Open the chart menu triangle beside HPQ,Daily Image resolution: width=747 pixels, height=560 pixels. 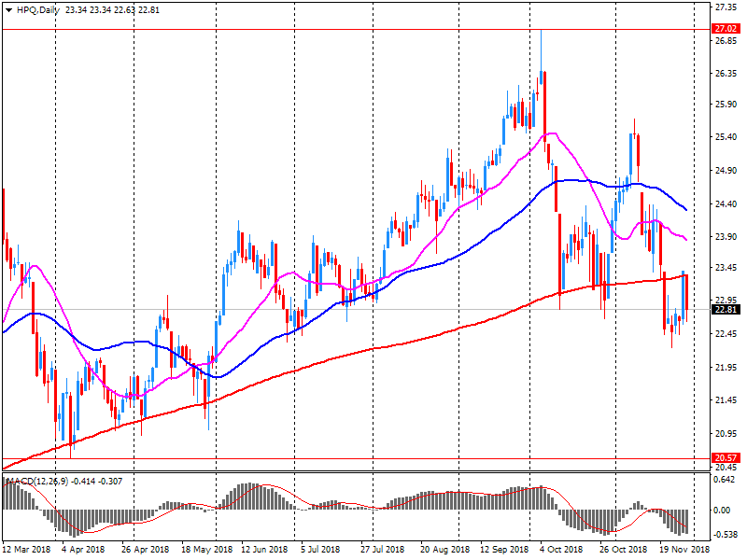coord(8,10)
